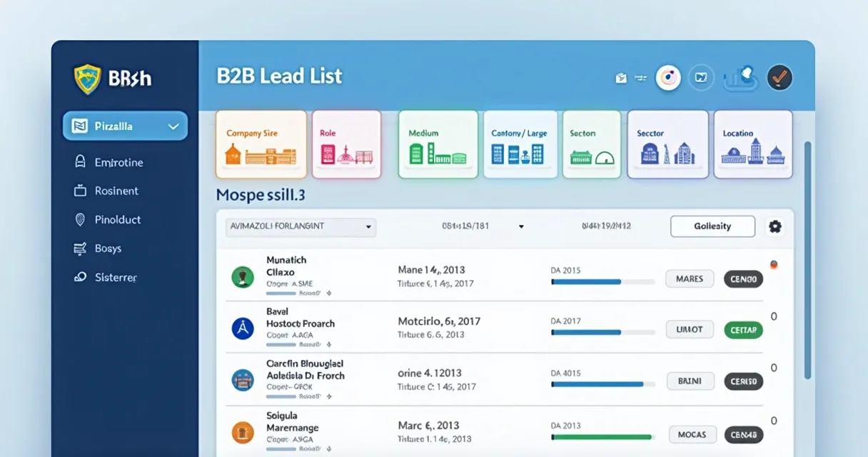Select the Secton filter card
868x457 pixels.
click(592, 144)
